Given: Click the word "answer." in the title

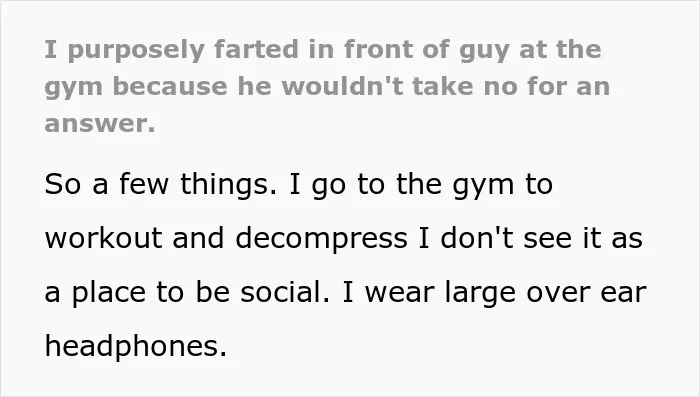Looking at the screenshot, I should click(100, 124).
